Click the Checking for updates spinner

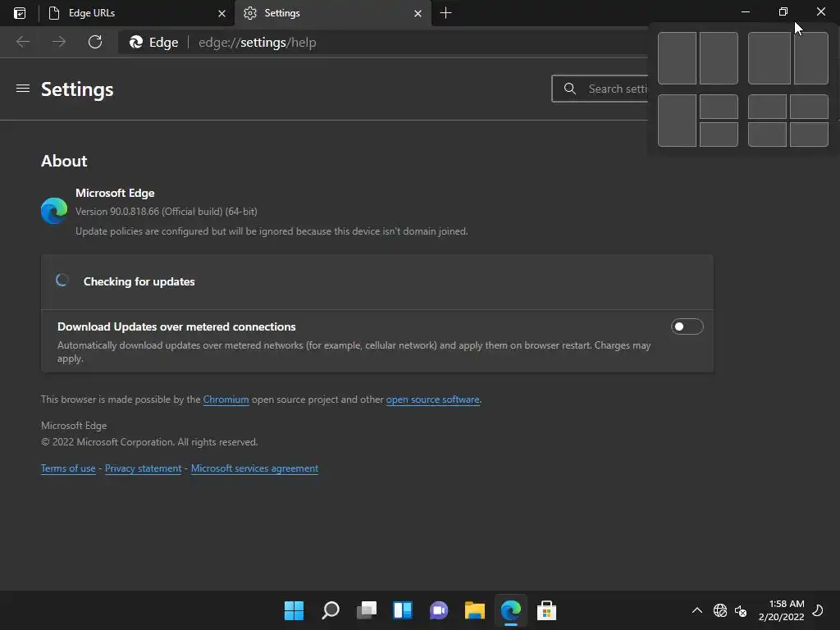62,281
